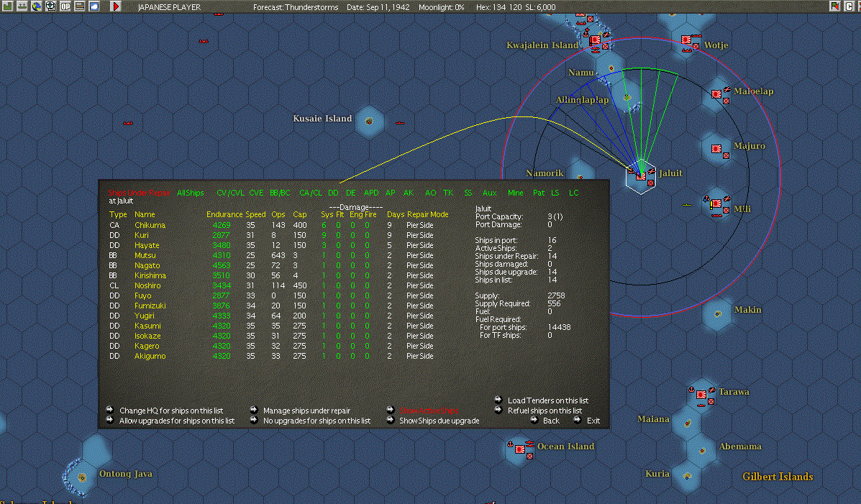
Task: Open the globe map view icon
Action: coord(36,6)
